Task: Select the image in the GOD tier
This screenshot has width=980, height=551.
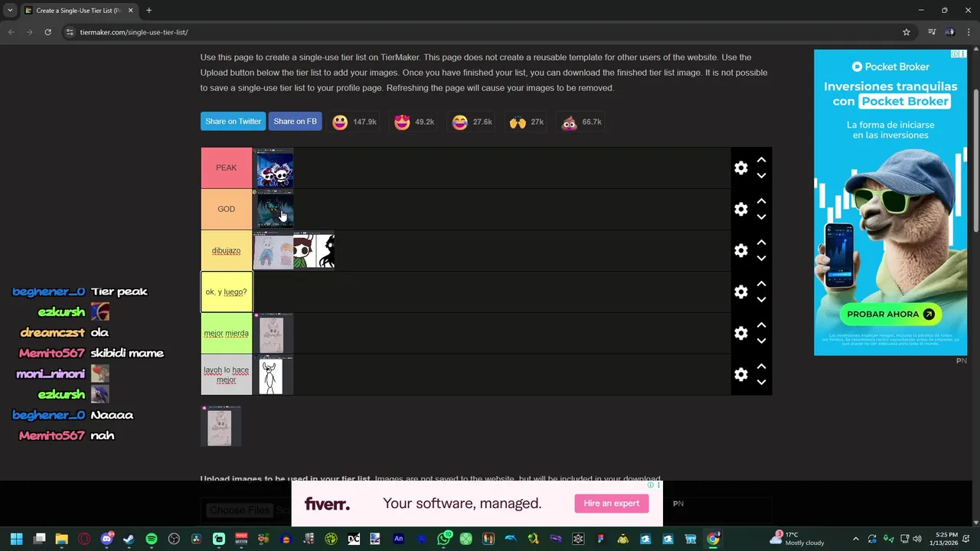Action: point(273,210)
